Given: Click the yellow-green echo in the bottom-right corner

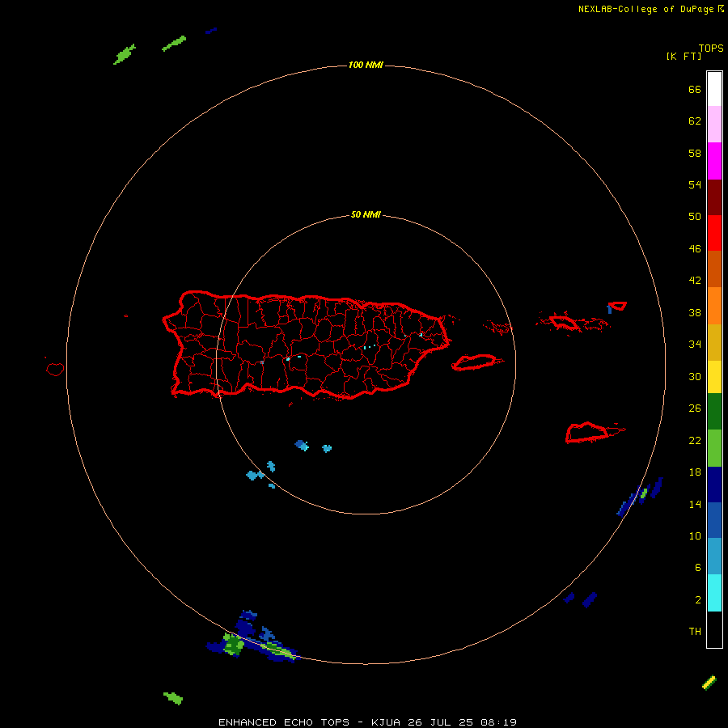Looking at the screenshot, I should pos(709,683).
